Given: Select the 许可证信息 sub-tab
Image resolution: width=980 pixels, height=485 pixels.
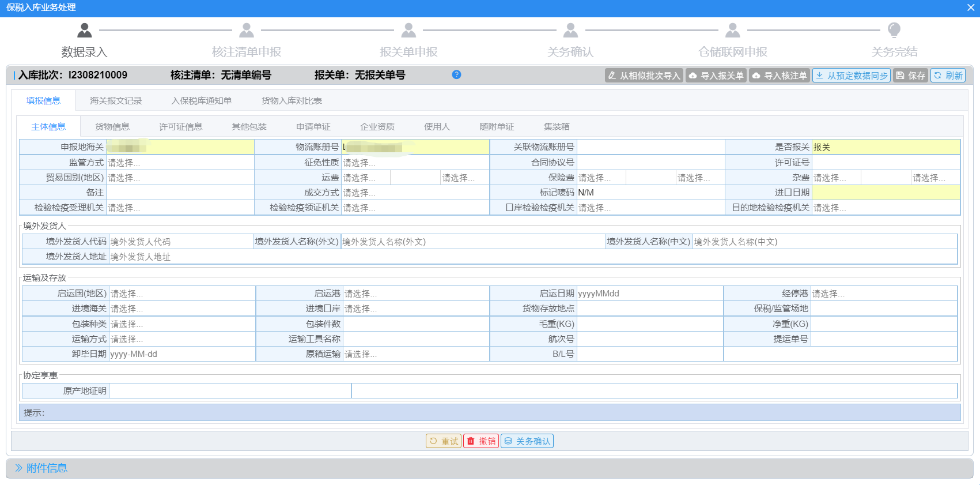Looking at the screenshot, I should click(180, 126).
